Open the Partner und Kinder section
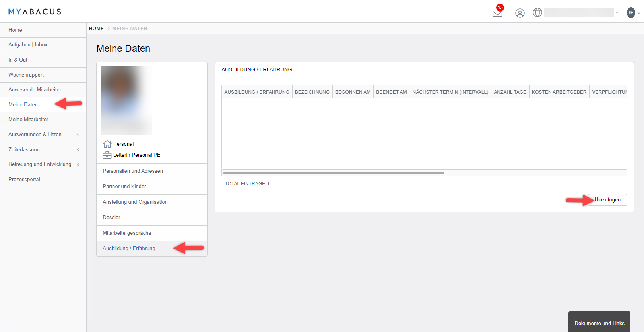 [x=152, y=187]
